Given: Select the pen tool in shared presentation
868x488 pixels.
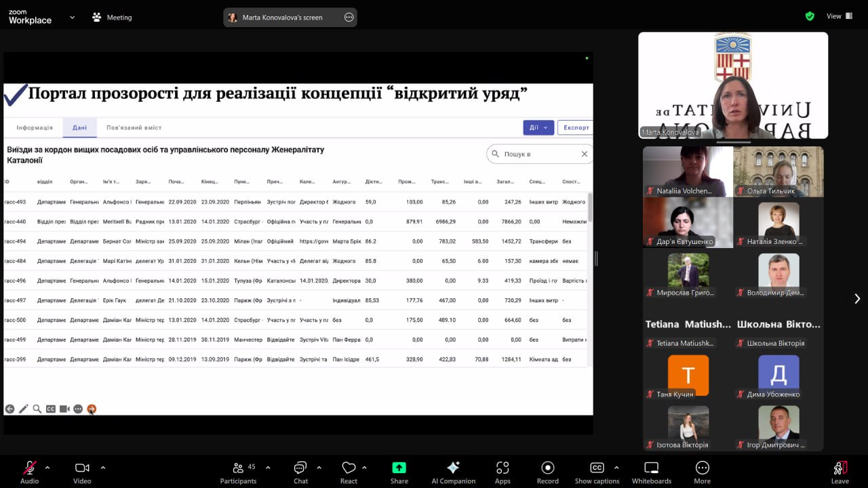Looking at the screenshot, I should pyautogui.click(x=23, y=409).
